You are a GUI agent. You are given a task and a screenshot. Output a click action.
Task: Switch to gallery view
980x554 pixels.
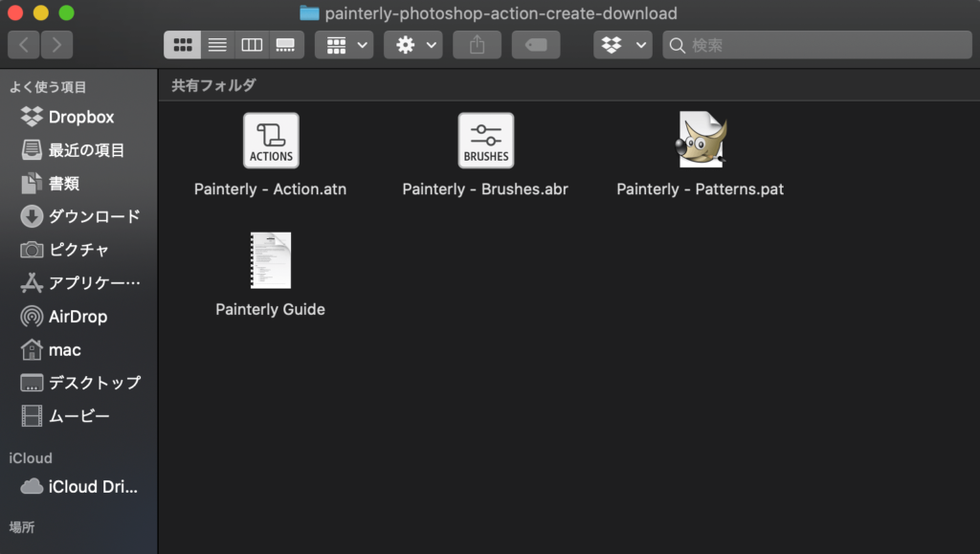click(286, 45)
